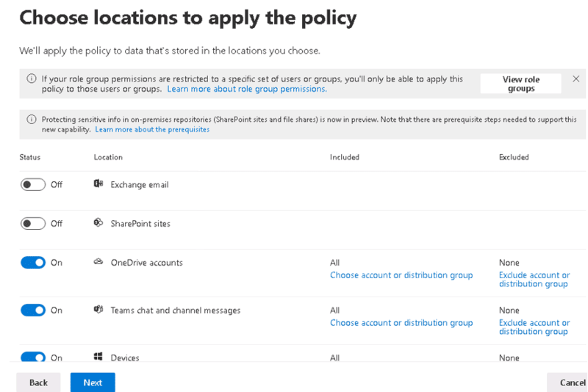Open Learn more about the prerequisites link
This screenshot has width=588, height=392.
(152, 129)
